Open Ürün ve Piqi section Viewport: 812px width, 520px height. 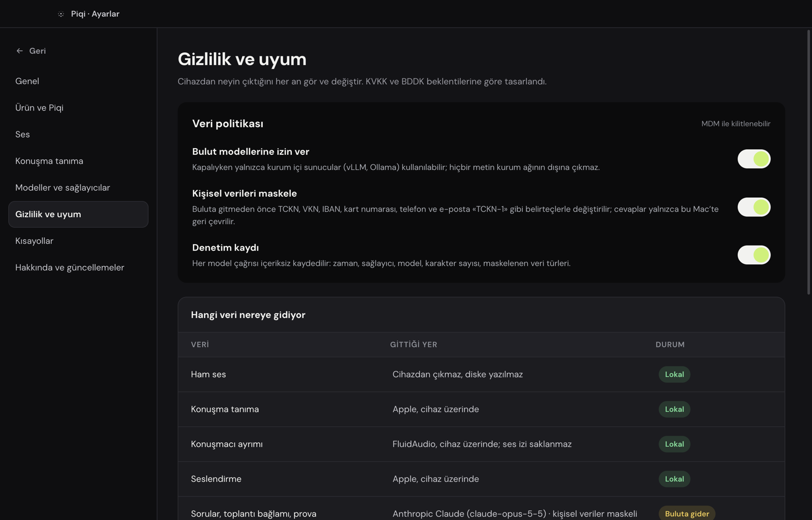(x=78, y=108)
